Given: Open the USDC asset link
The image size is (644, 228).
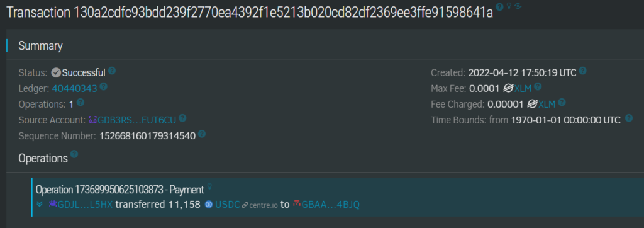Looking at the screenshot, I should (222, 205).
